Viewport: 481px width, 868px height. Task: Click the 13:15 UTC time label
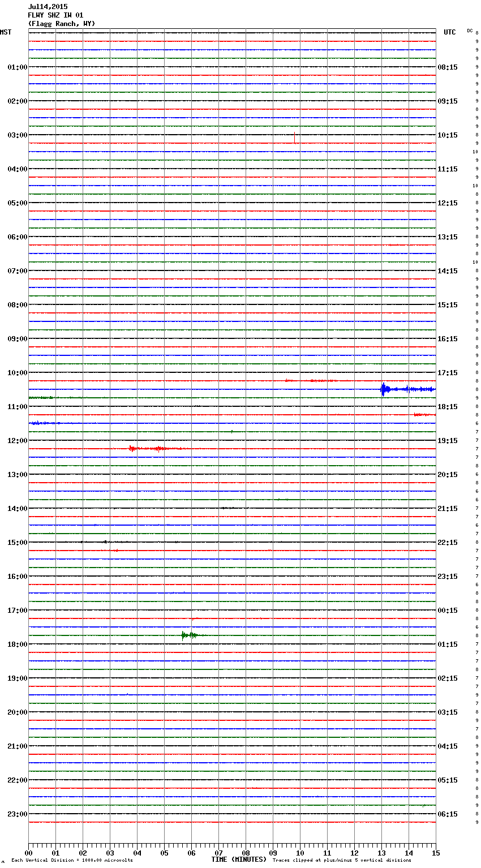[448, 237]
